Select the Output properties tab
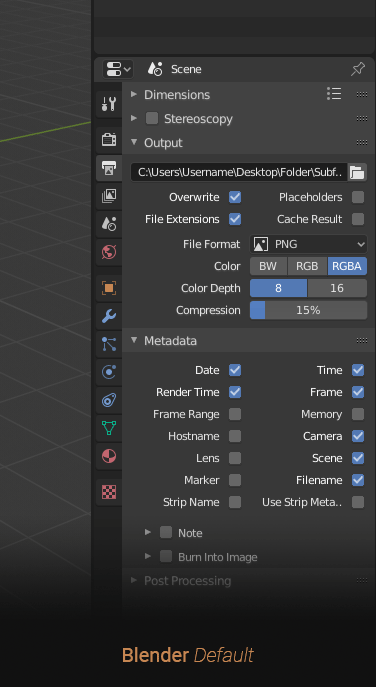 click(x=109, y=168)
